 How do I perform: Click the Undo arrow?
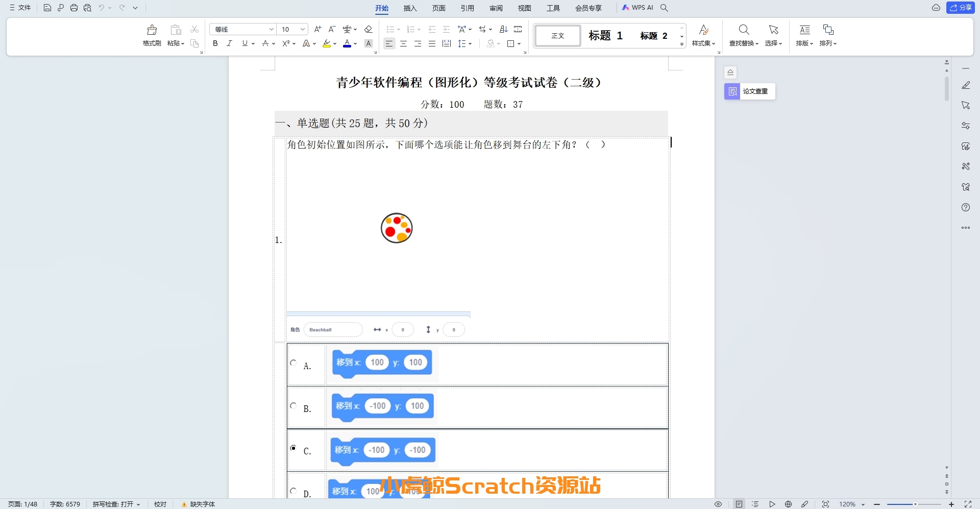pyautogui.click(x=102, y=8)
